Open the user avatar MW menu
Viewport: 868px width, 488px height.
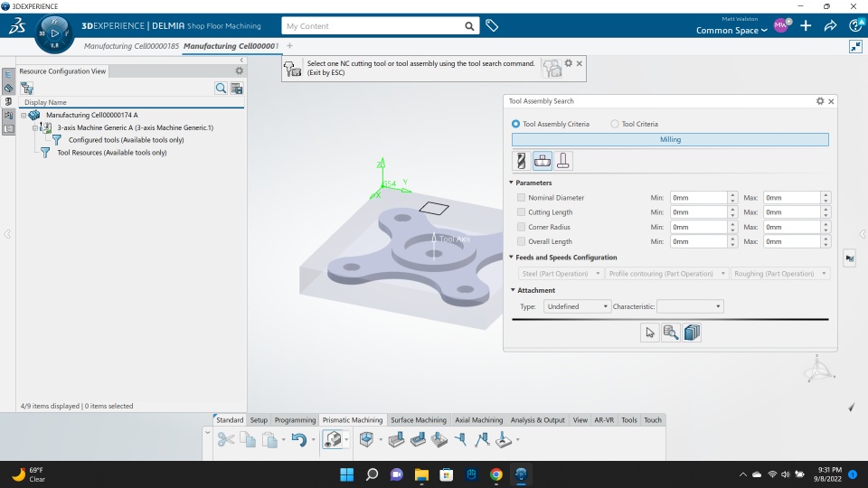point(781,25)
